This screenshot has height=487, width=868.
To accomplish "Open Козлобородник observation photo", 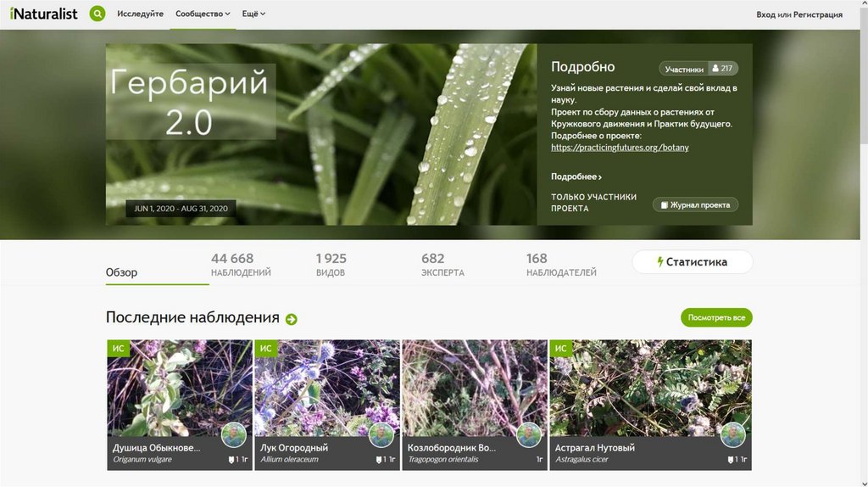I will click(x=475, y=388).
